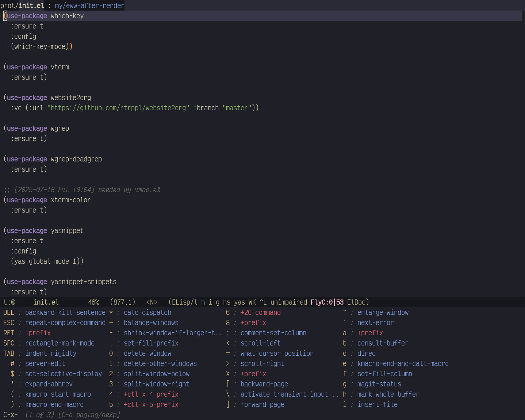Click the xterm-color package name
Viewport: 525px width, 420px height.
pyautogui.click(x=71, y=200)
